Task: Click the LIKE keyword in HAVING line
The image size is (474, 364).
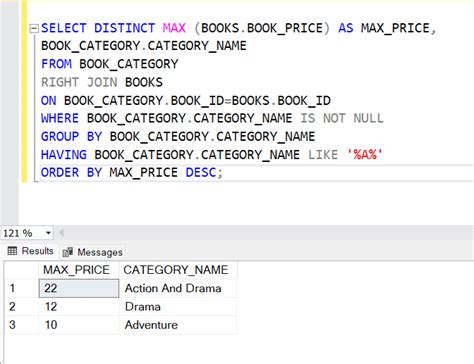Action: tap(323, 155)
